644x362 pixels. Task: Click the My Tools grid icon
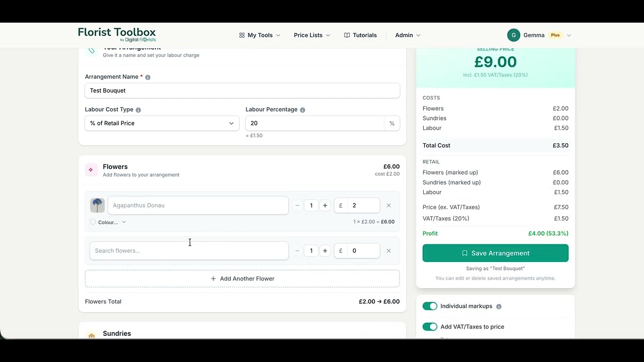coord(242,35)
